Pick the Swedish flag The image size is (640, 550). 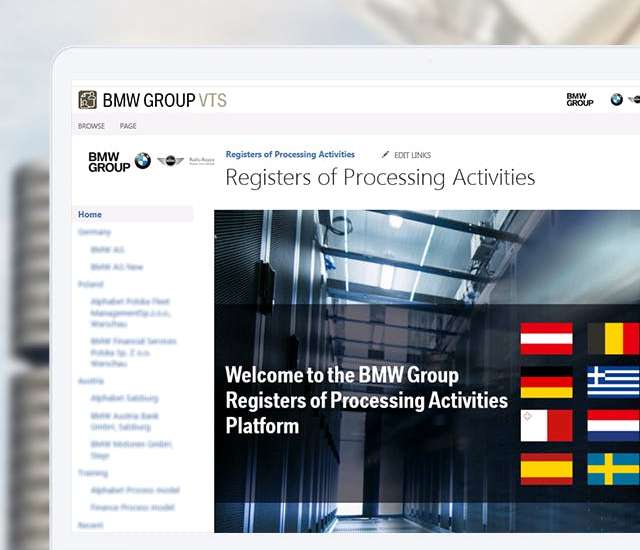tap(612, 468)
